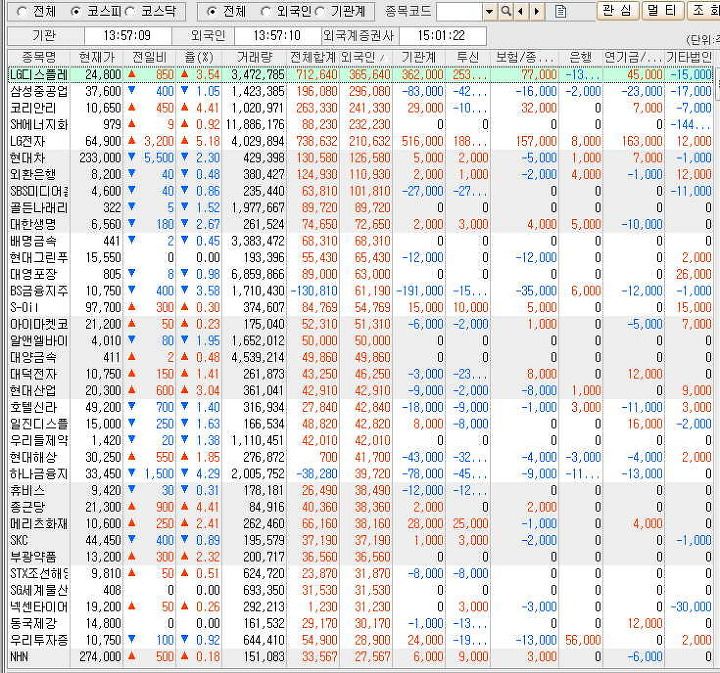Select the S-Oil row name
Image resolution: width=720 pixels, height=673 pixels.
(x=24, y=307)
